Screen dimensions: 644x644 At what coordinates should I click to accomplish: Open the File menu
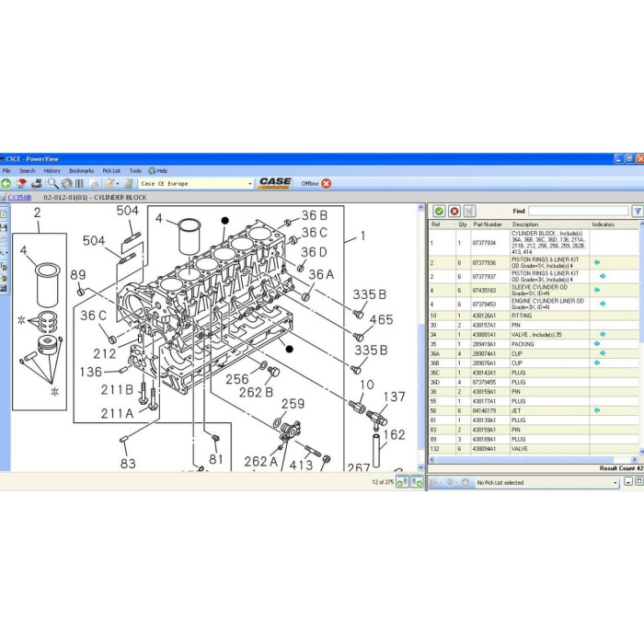pos(6,171)
